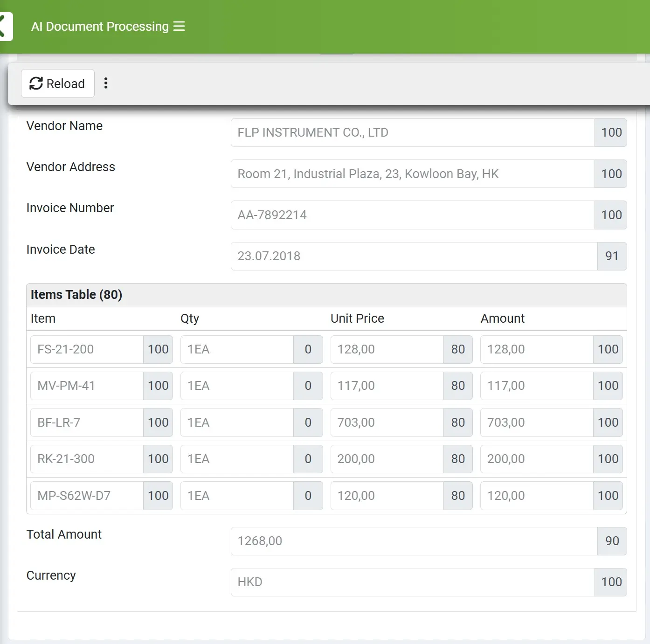Open the hamburger menu beside AI Document Processing
Image resolution: width=650 pixels, height=644 pixels.
point(179,27)
